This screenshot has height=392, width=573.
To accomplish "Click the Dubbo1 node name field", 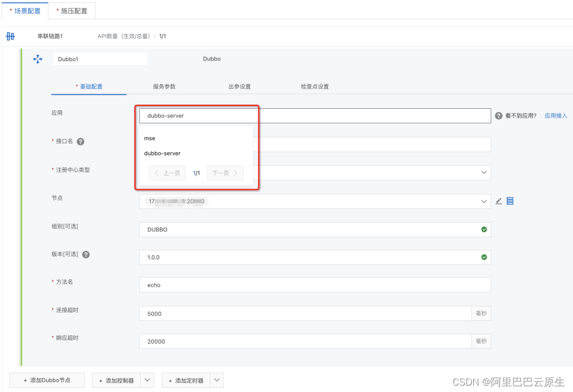I will [x=100, y=59].
